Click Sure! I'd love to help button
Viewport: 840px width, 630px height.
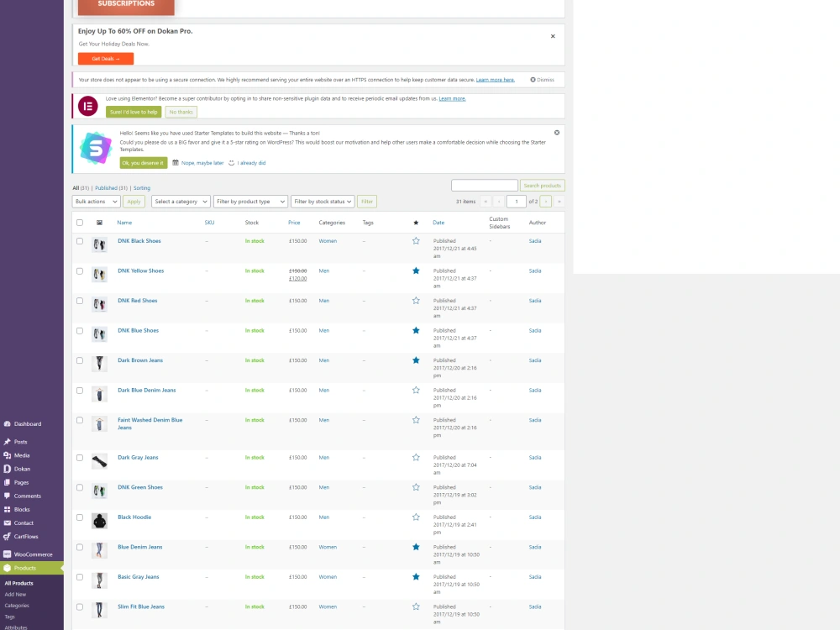[x=134, y=112]
